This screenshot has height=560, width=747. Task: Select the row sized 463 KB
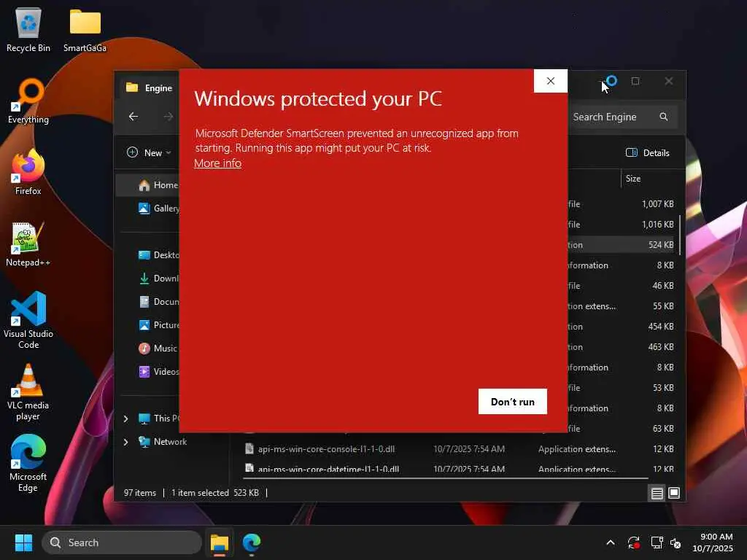point(622,347)
